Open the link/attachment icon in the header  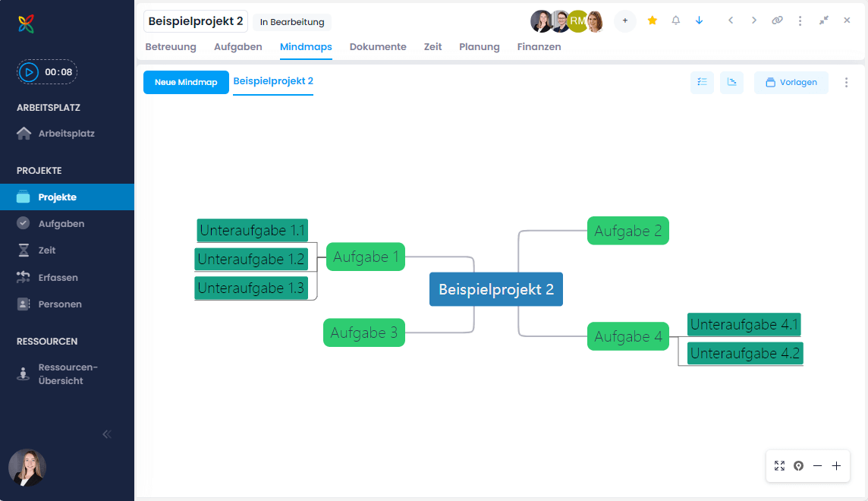coord(777,20)
